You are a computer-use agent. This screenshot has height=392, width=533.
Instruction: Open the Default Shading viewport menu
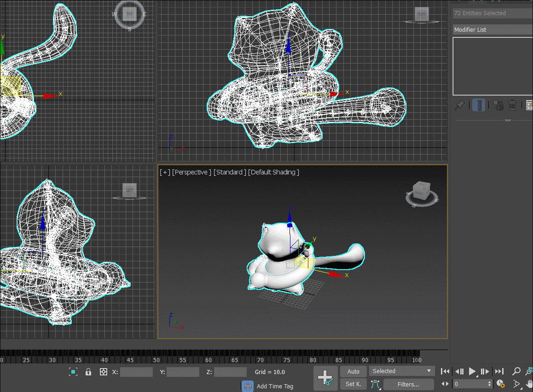pos(273,172)
